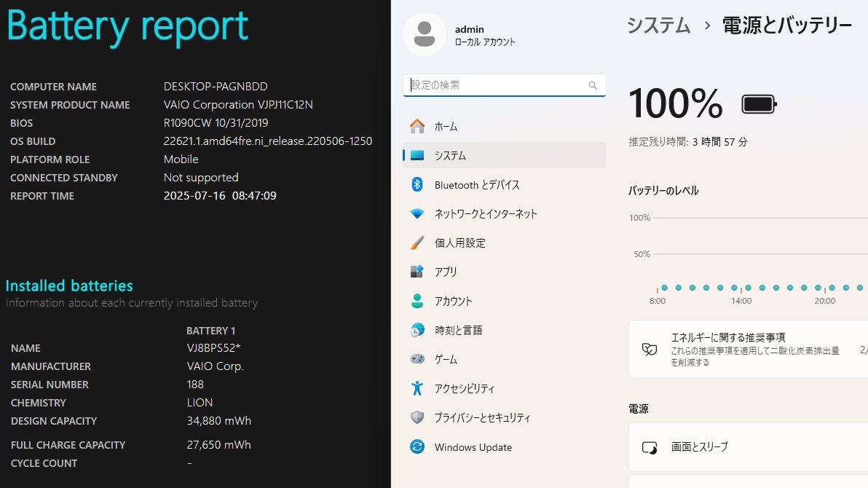This screenshot has width=868, height=488.
Task: Open Windows Update in the sidebar
Action: tap(505, 446)
